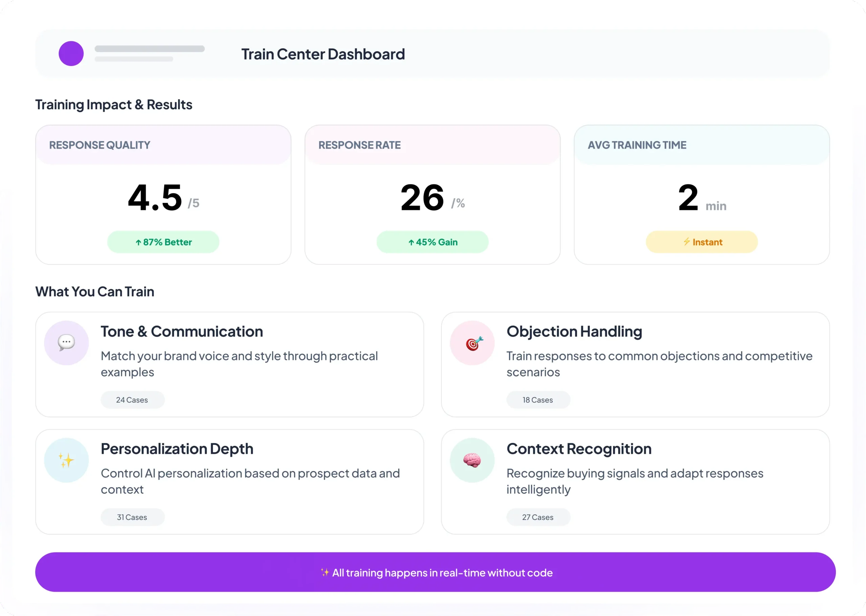Viewport: 866px width, 616px height.
Task: Open the Objection Handling card title
Action: tap(574, 332)
